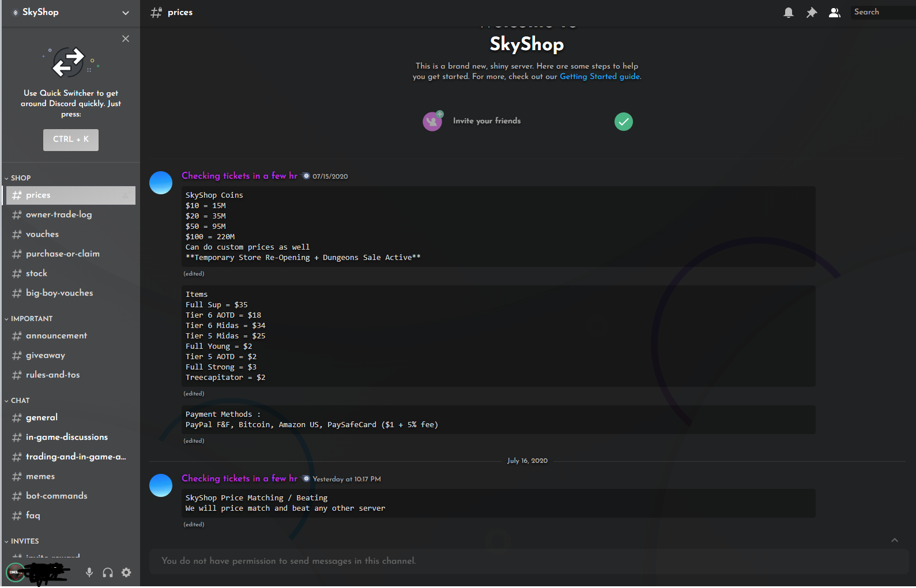Click the Quick Switcher arrows illustration
Screen dimensions: 916x588
pyautogui.click(x=70, y=62)
